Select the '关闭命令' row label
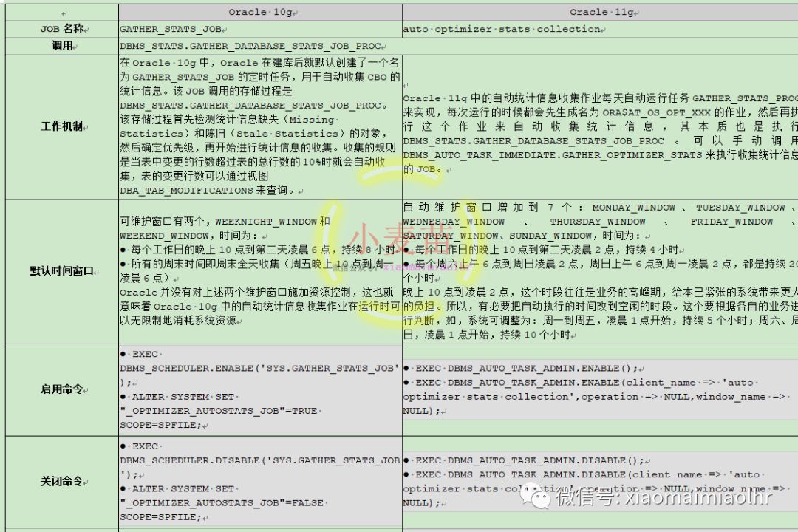 click(x=62, y=481)
